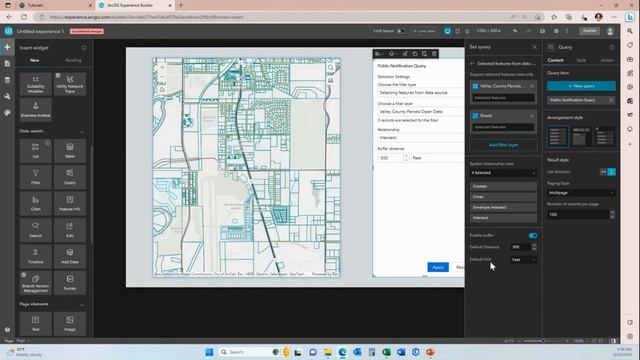Viewport: 640px width, 360px height.
Task: Add the Chart widget
Action: [36, 203]
